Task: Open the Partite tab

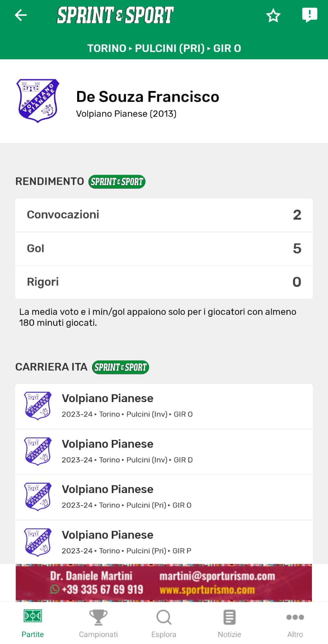Action: (33, 623)
